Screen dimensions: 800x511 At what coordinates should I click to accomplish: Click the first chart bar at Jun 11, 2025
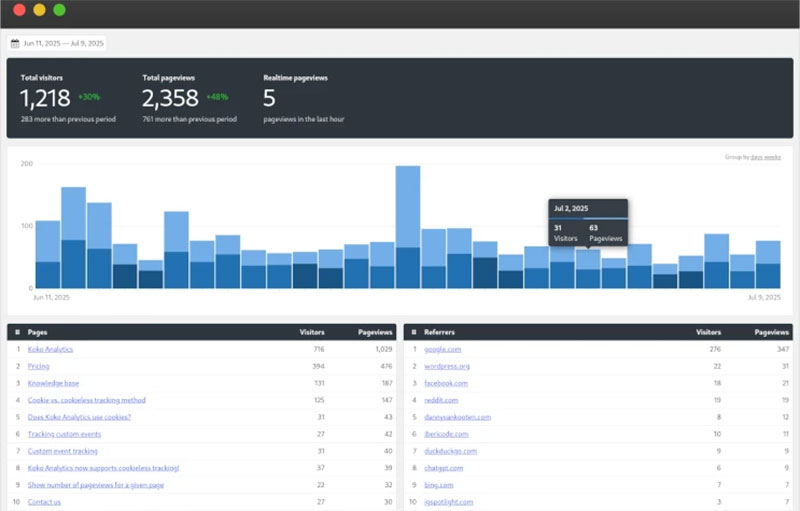point(47,254)
